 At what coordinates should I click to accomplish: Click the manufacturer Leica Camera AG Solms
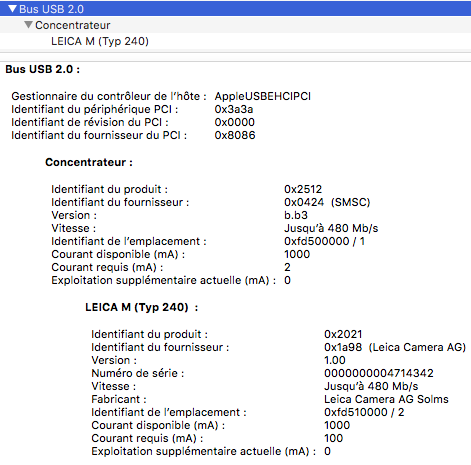(386, 399)
